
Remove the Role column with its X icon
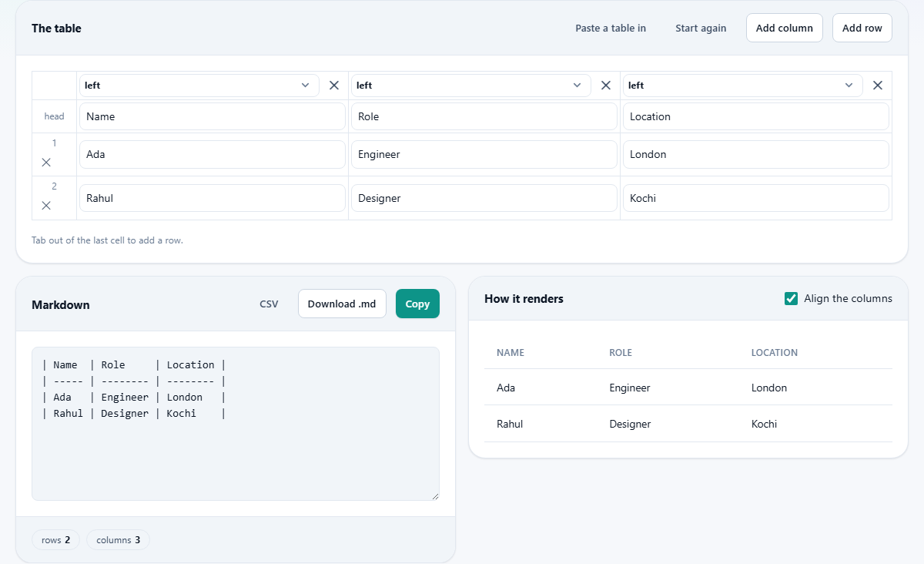606,86
